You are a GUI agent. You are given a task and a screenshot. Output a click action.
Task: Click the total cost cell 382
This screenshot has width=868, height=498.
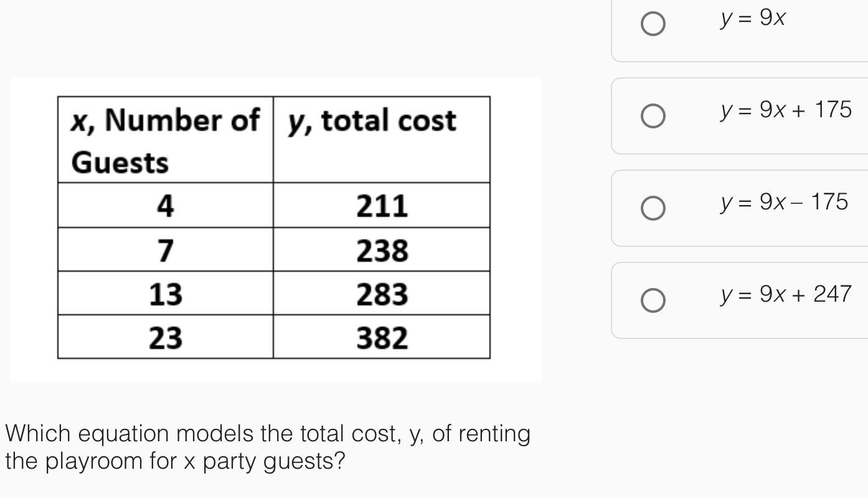(382, 337)
